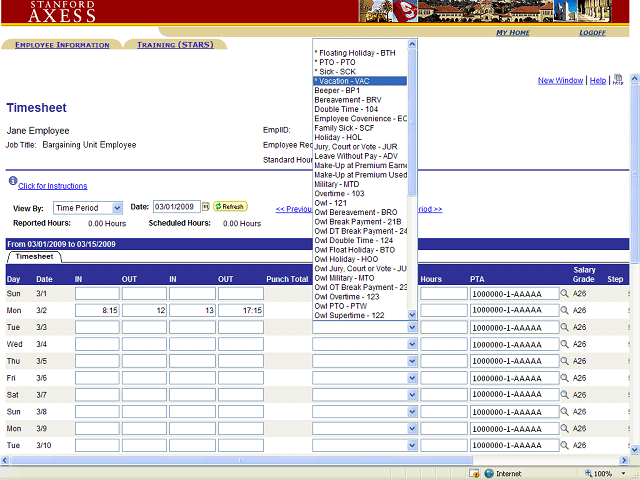
Task: Expand time reporting code dropdown for Tue 3/3
Action: click(x=412, y=327)
